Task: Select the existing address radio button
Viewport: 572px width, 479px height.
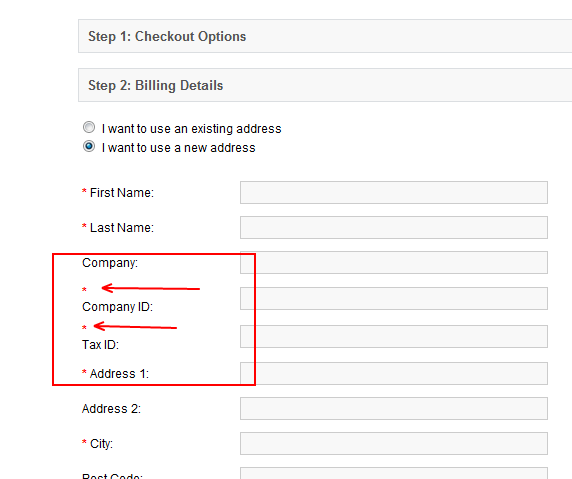Action: 89,127
